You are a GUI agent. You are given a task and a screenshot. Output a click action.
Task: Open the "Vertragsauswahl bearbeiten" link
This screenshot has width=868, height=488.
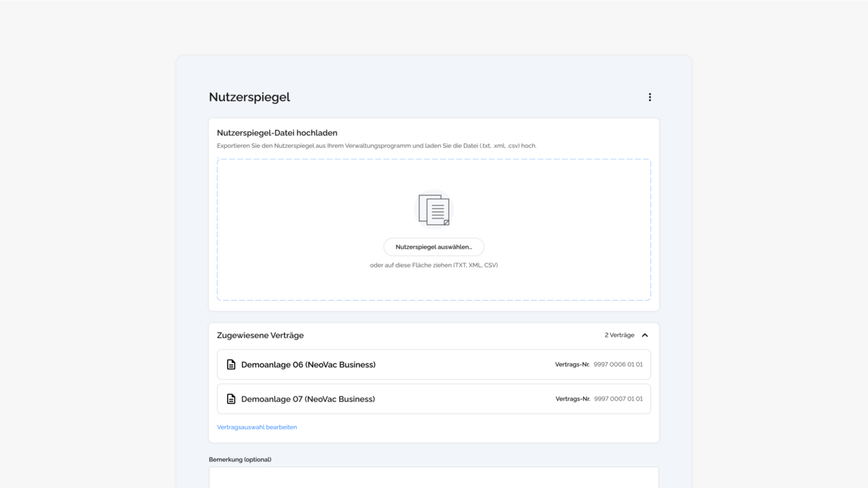(257, 427)
